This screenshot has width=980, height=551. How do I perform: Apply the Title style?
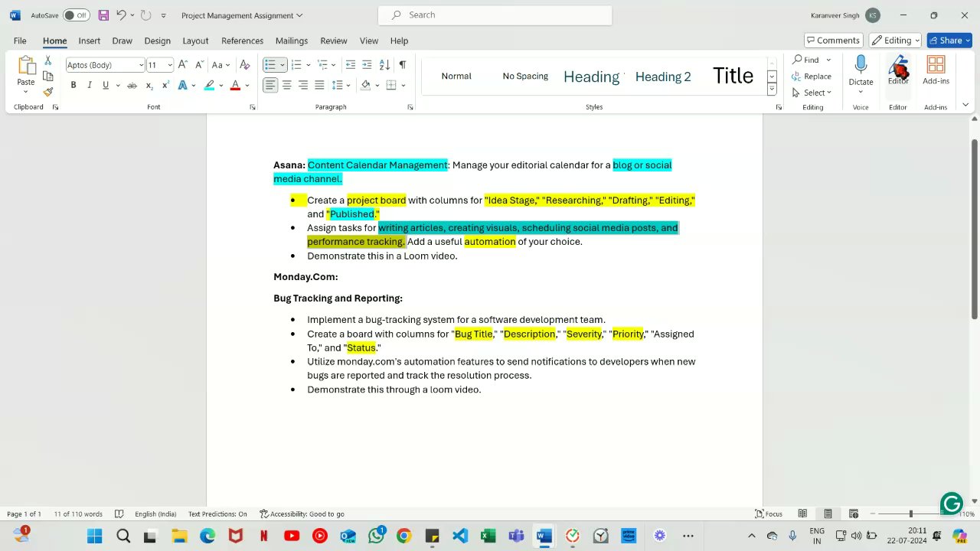click(733, 76)
